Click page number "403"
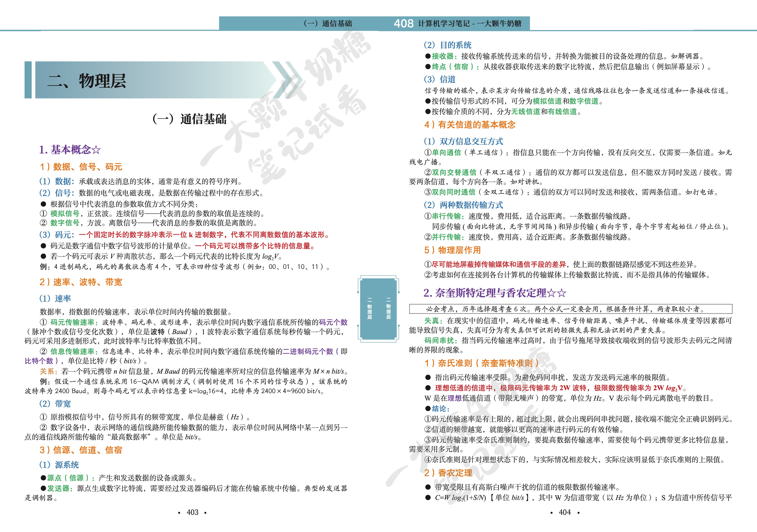Viewport: 757px width, 532px height. 193,512
